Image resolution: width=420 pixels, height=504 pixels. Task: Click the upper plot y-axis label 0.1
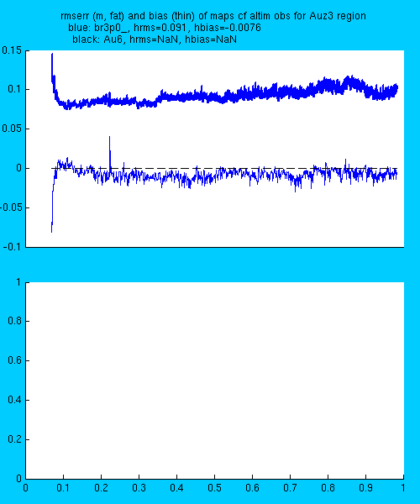pos(15,89)
